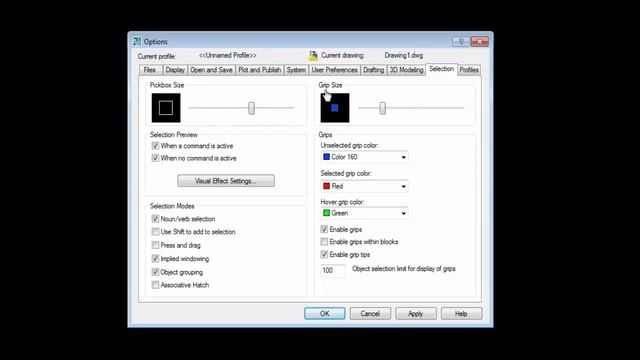Click the '<<Unnamed Profile>>' text
640x360 pixels.
(228, 56)
